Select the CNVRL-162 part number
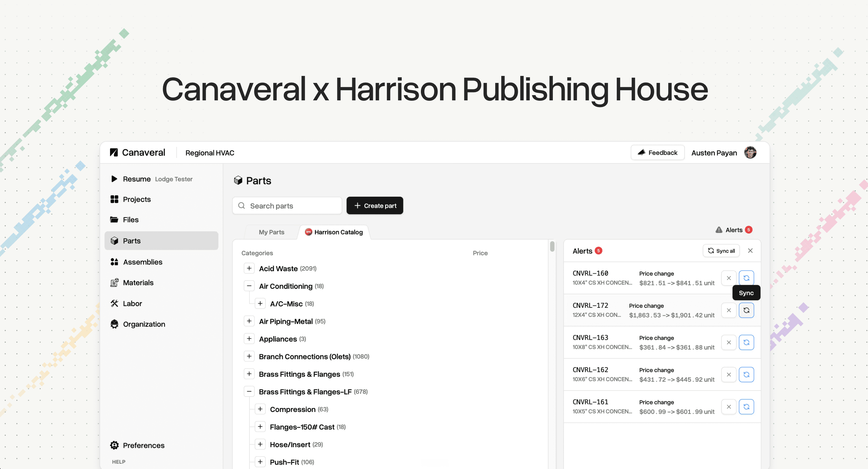868x469 pixels. 590,370
